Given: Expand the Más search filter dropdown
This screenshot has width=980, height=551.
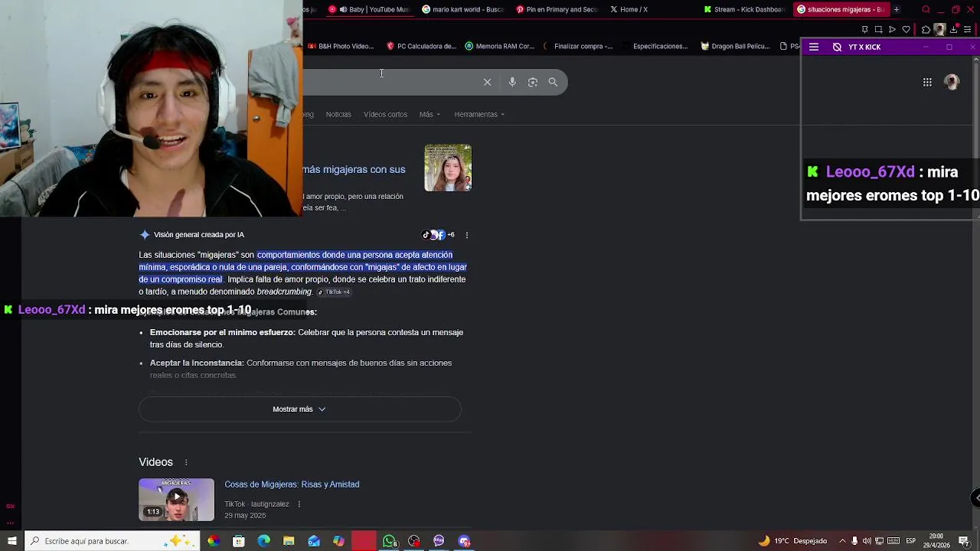Looking at the screenshot, I should (x=430, y=115).
